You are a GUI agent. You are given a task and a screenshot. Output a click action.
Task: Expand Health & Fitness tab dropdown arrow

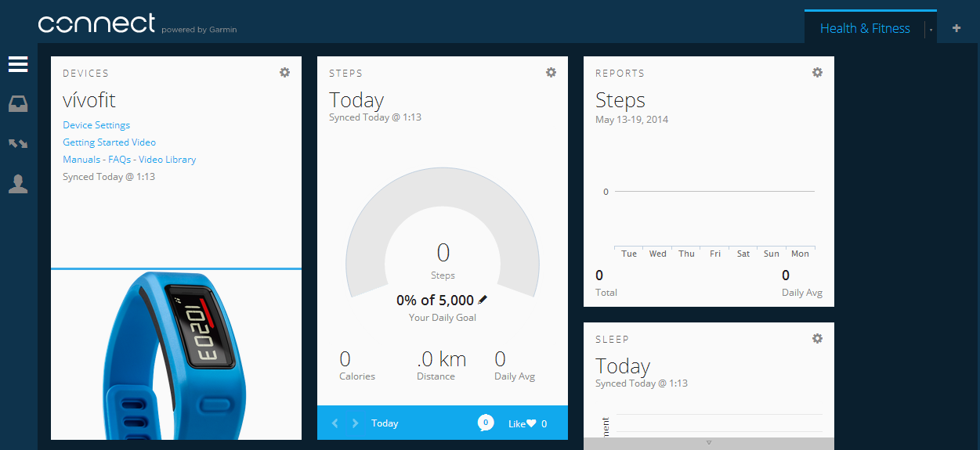tap(931, 30)
